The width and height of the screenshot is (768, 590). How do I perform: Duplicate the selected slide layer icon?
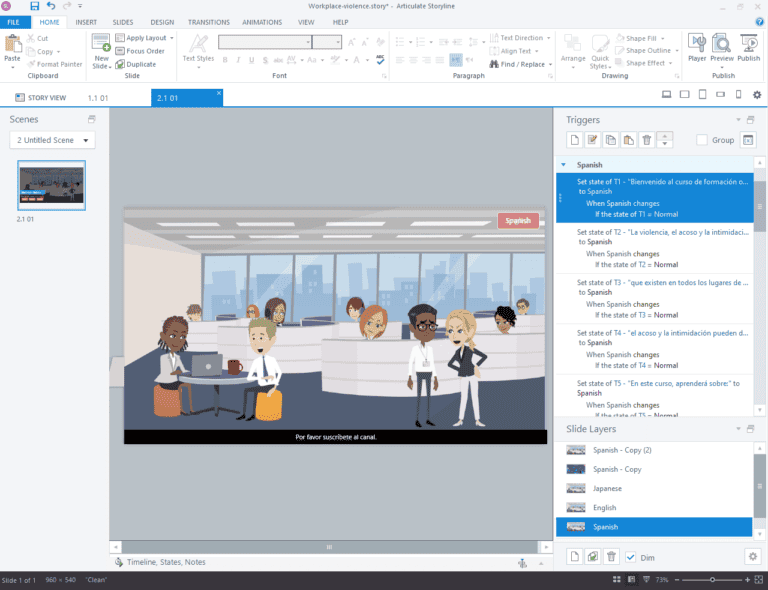593,556
